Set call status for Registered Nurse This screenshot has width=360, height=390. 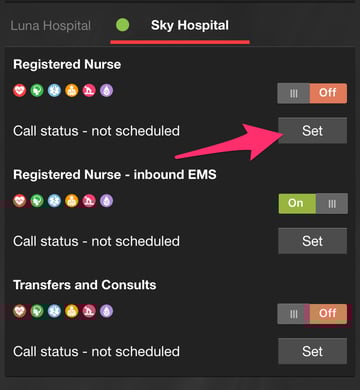point(312,130)
